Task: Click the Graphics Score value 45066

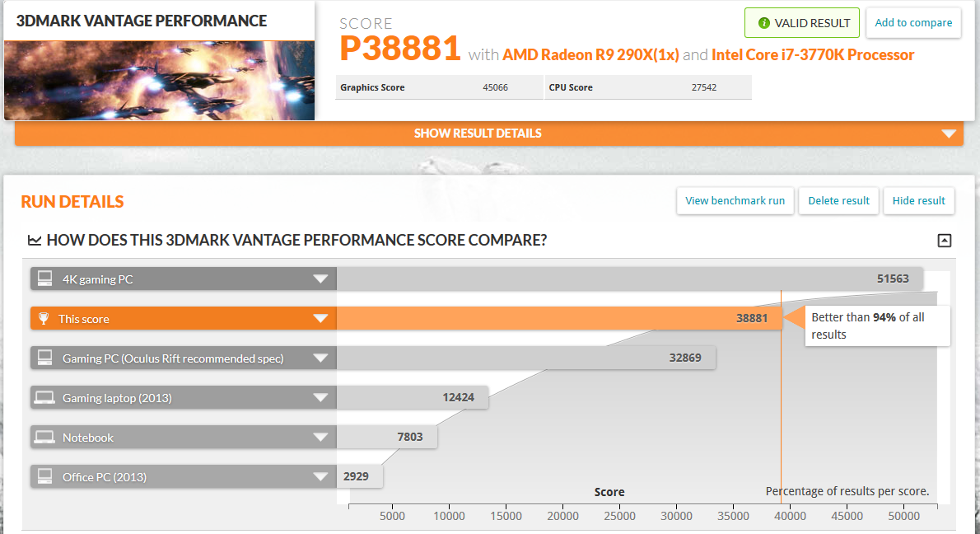Action: tap(495, 87)
